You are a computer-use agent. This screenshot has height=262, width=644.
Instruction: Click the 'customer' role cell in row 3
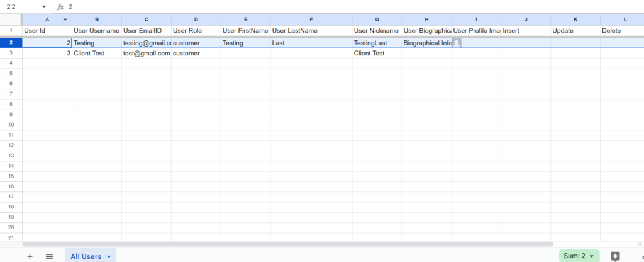(x=196, y=53)
